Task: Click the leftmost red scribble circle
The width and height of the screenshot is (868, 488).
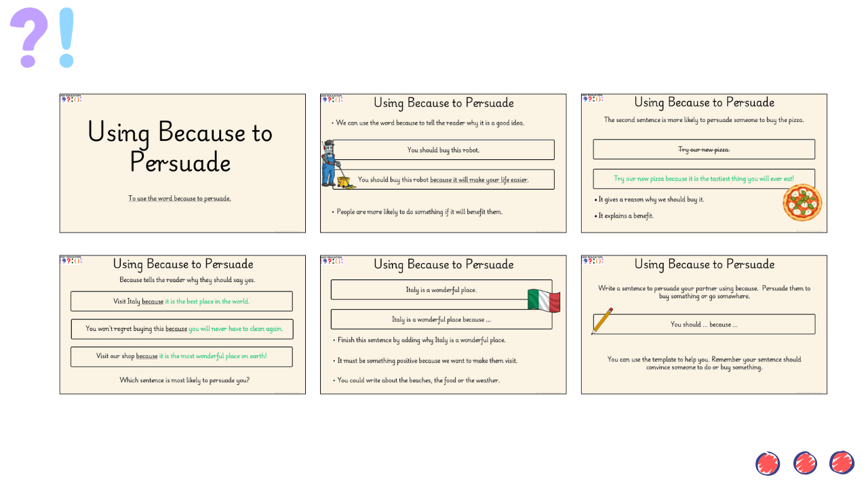Action: pos(768,464)
